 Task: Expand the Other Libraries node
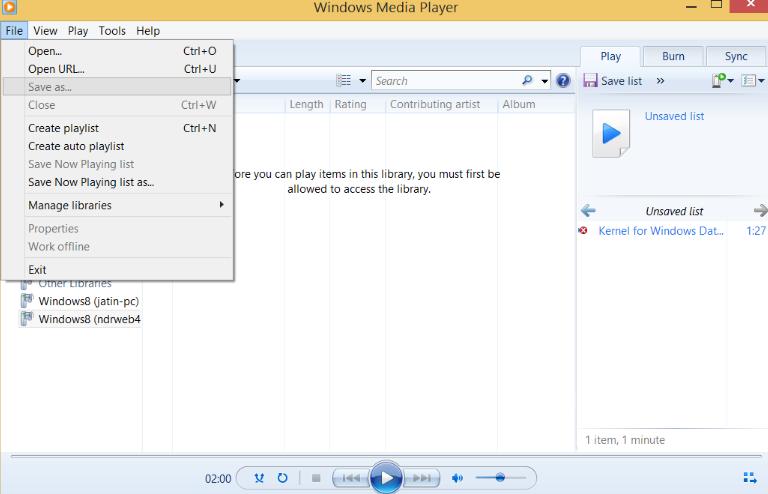[74, 283]
